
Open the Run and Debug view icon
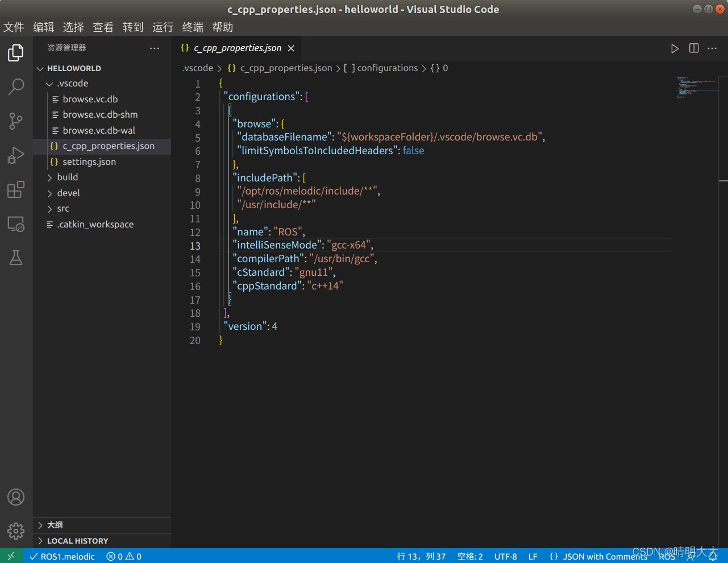click(16, 155)
